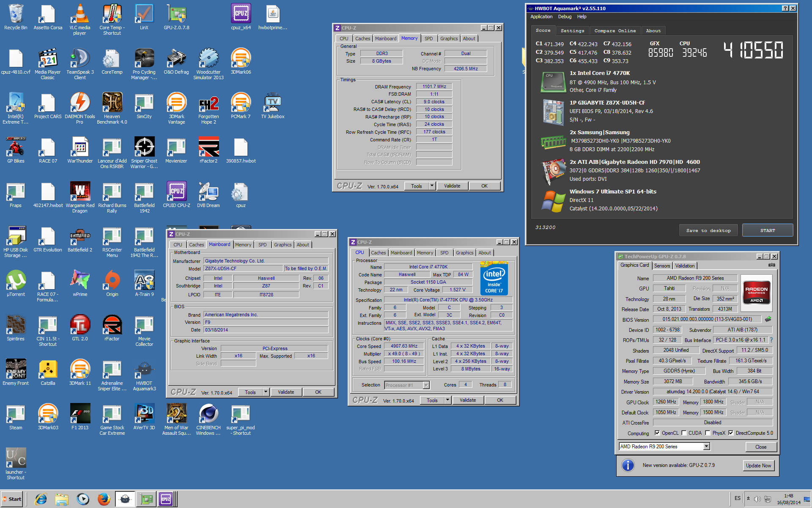Click the Radeon Graphics AMD logo
The image size is (812, 508).
coord(756,293)
